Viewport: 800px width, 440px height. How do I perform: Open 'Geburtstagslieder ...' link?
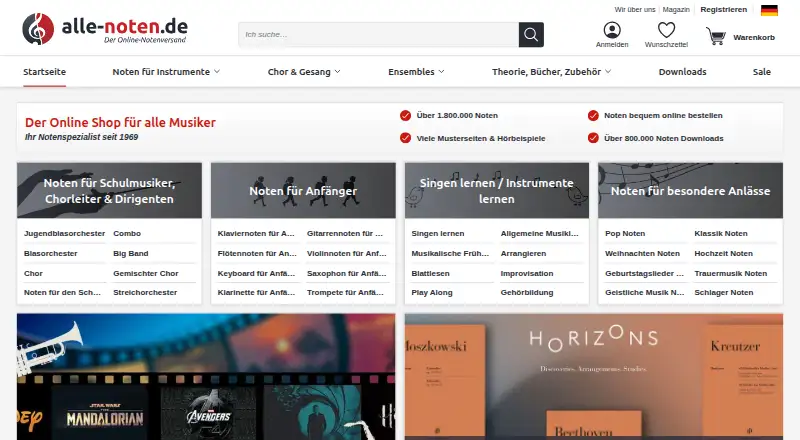tap(644, 273)
